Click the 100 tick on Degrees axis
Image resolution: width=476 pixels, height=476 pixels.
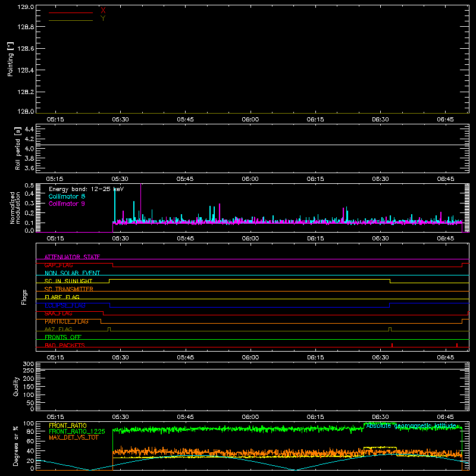(x=29, y=424)
